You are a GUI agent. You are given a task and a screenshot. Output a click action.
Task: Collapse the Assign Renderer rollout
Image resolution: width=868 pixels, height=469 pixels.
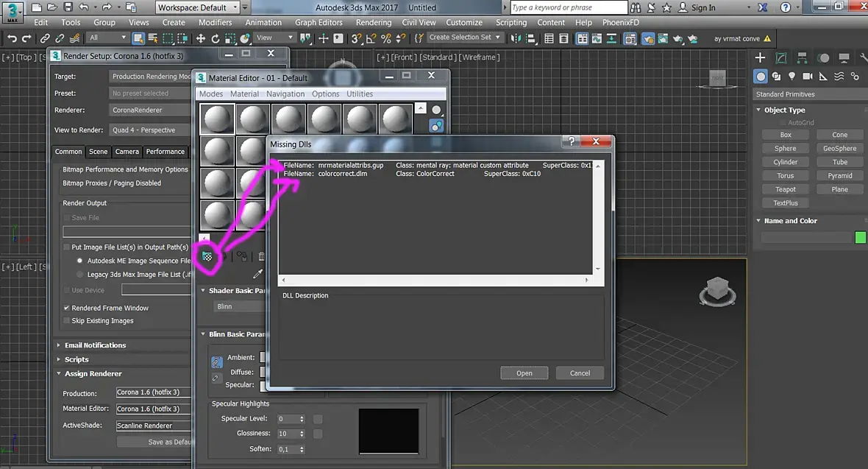click(x=59, y=373)
